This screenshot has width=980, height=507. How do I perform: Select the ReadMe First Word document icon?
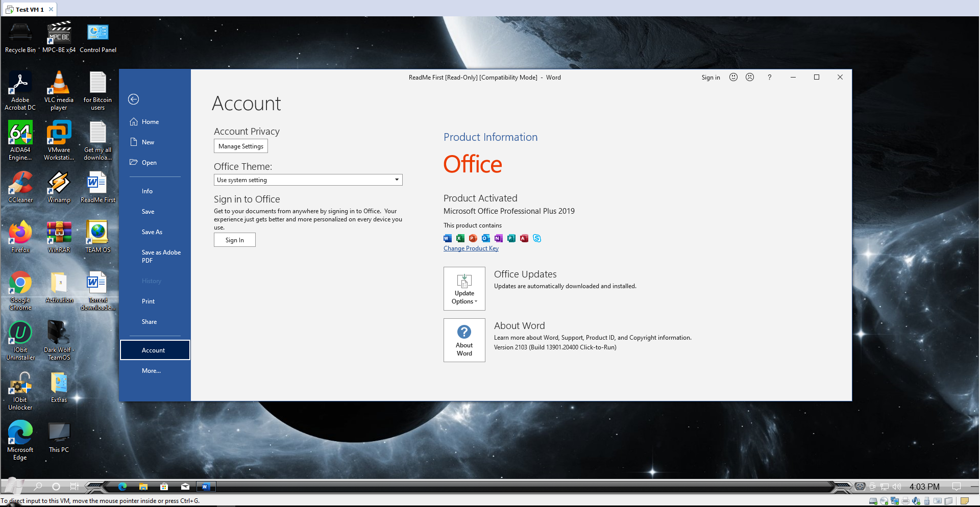(x=97, y=188)
